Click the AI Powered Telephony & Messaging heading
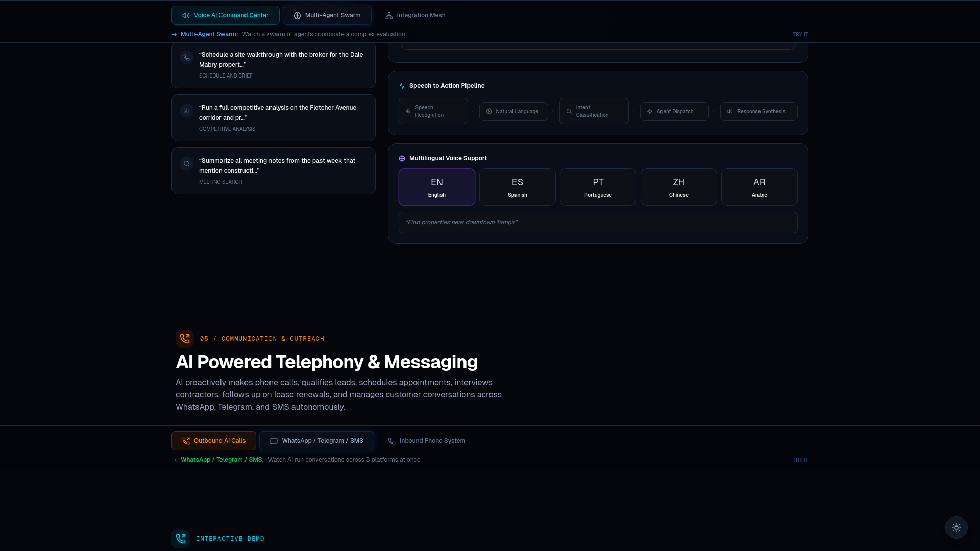Screen dimensions: 980x551 pyautogui.click(x=327, y=362)
